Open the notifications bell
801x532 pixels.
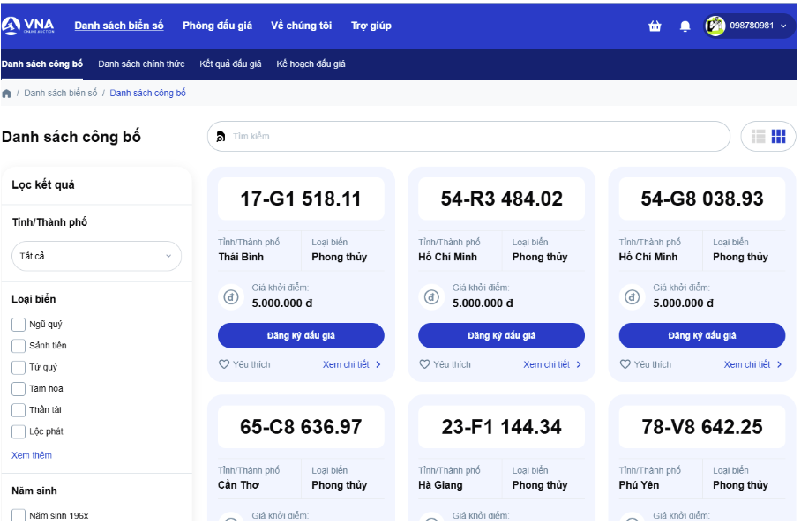point(685,26)
